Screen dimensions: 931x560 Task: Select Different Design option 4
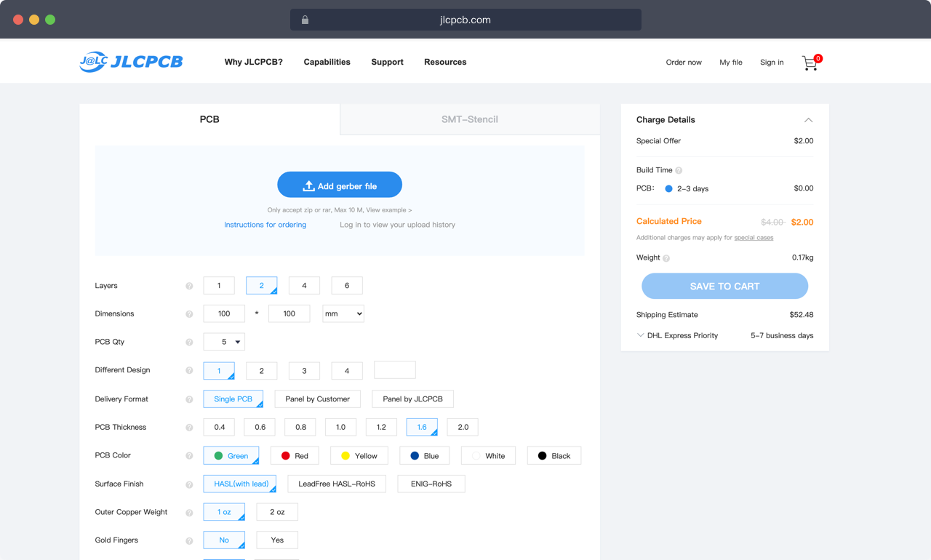coord(347,370)
